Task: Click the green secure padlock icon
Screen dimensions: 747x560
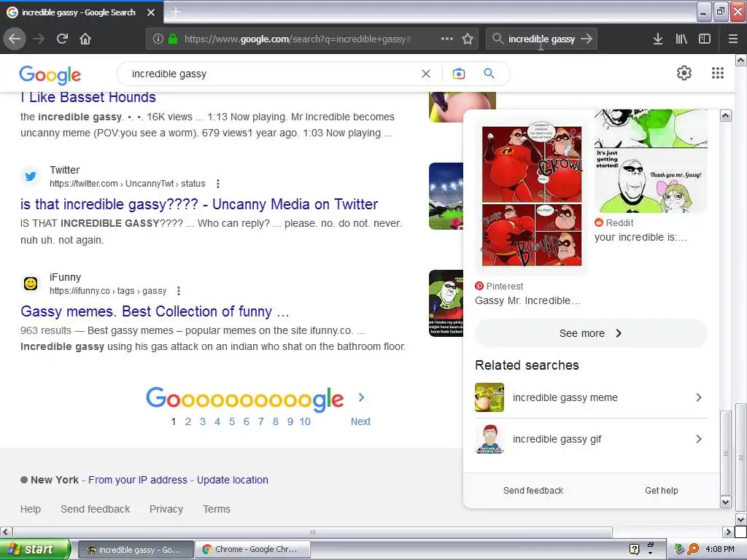Action: pyautogui.click(x=173, y=39)
